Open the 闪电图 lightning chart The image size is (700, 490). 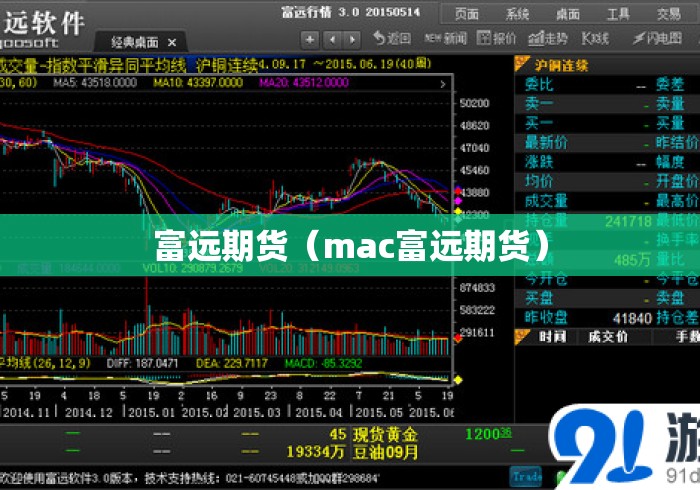coord(658,39)
